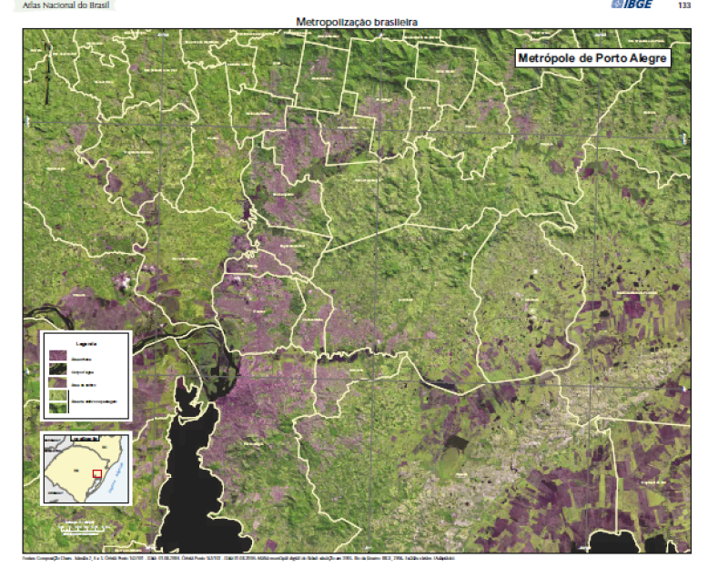This screenshot has width=728, height=568.
Task: Click the source note below the map
Action: click(x=238, y=558)
